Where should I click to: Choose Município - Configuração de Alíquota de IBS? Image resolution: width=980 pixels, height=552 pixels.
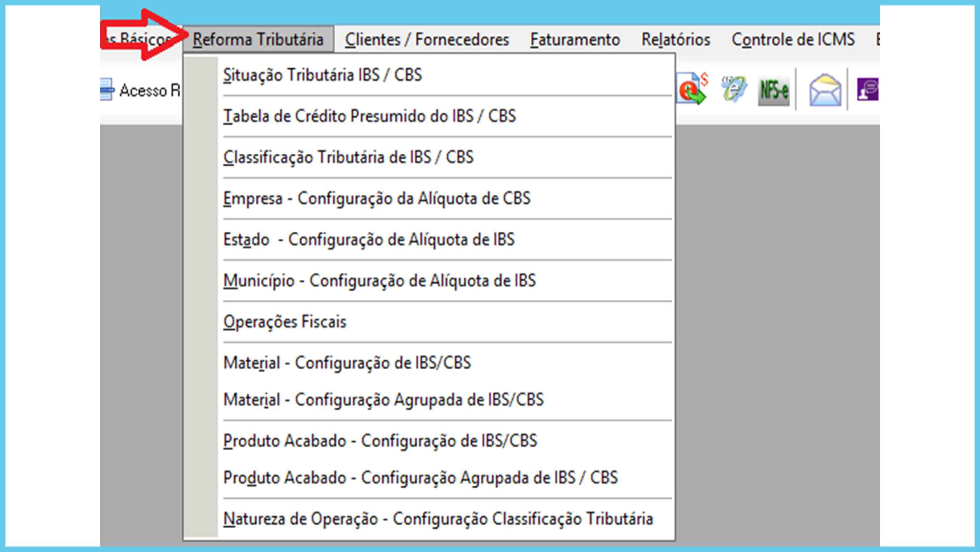(x=379, y=281)
